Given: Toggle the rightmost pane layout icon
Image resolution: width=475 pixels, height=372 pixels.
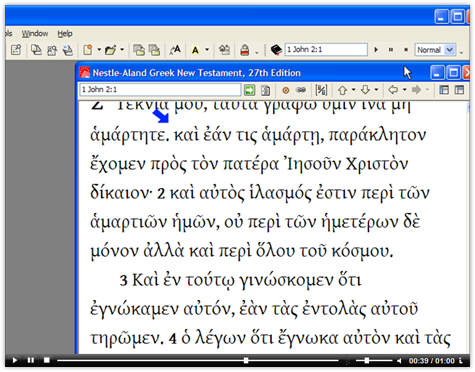Looking at the screenshot, I should (x=459, y=90).
